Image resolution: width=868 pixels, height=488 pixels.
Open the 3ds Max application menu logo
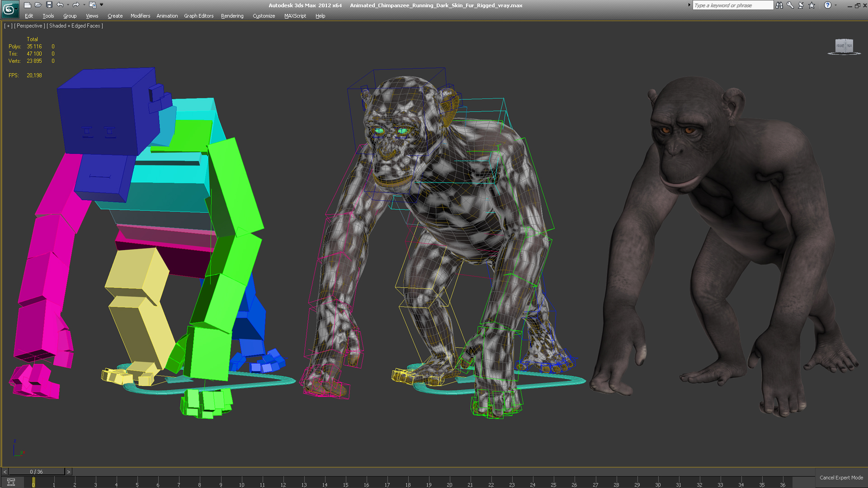(x=9, y=9)
